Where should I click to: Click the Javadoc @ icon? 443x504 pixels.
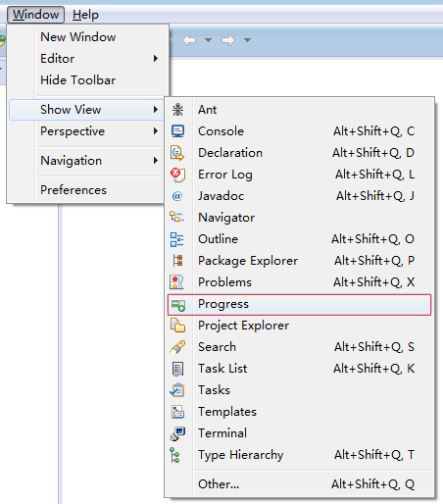tap(177, 196)
